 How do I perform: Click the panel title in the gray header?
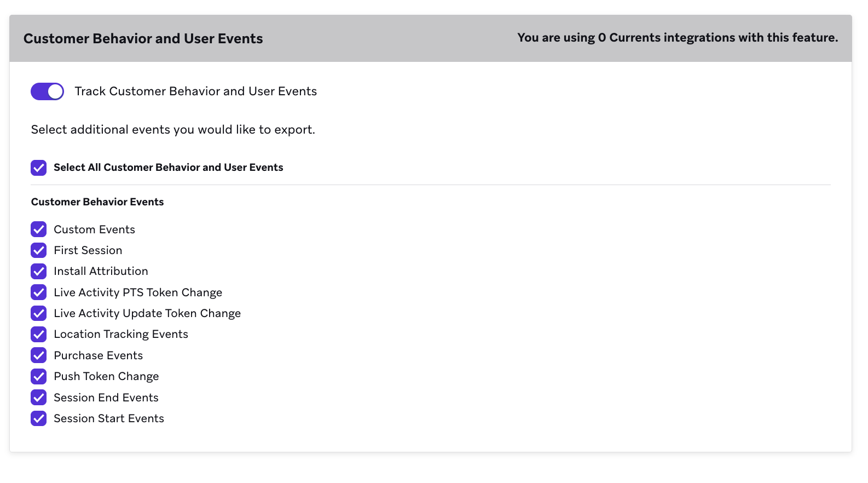point(143,39)
